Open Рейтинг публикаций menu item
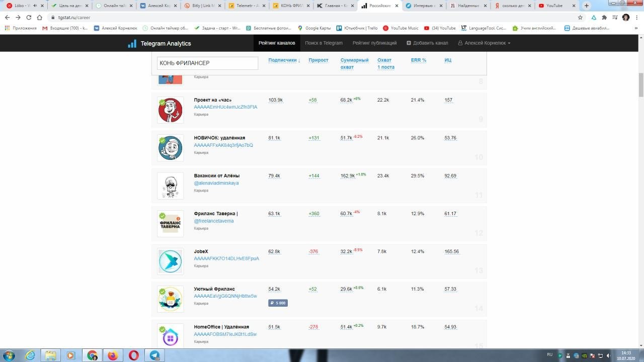 click(374, 43)
